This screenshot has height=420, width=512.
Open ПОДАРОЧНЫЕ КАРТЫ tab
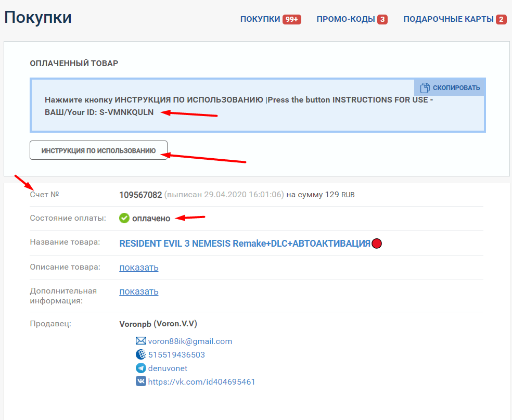click(448, 19)
